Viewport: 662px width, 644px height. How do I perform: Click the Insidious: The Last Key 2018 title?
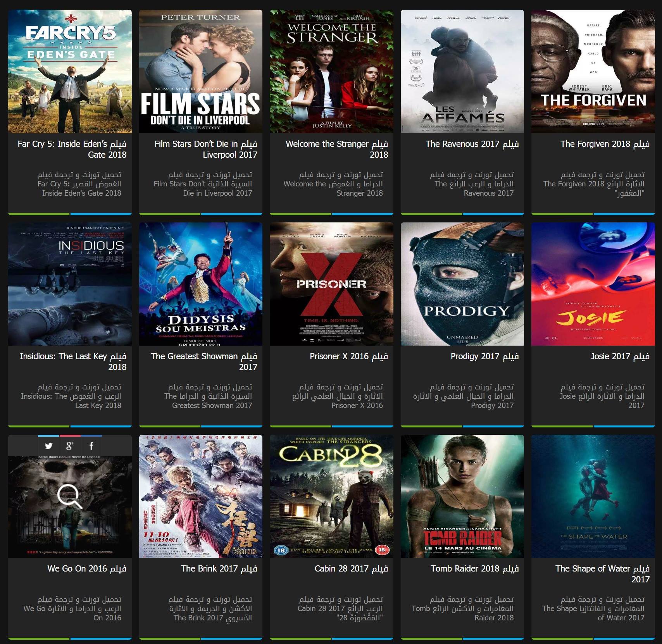[x=73, y=362]
